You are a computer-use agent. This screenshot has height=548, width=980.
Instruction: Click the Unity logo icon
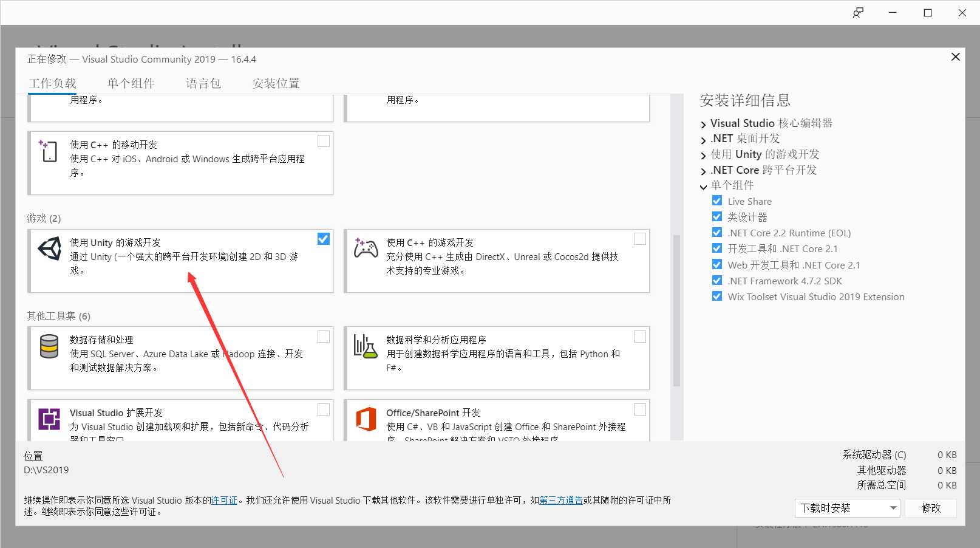[50, 248]
